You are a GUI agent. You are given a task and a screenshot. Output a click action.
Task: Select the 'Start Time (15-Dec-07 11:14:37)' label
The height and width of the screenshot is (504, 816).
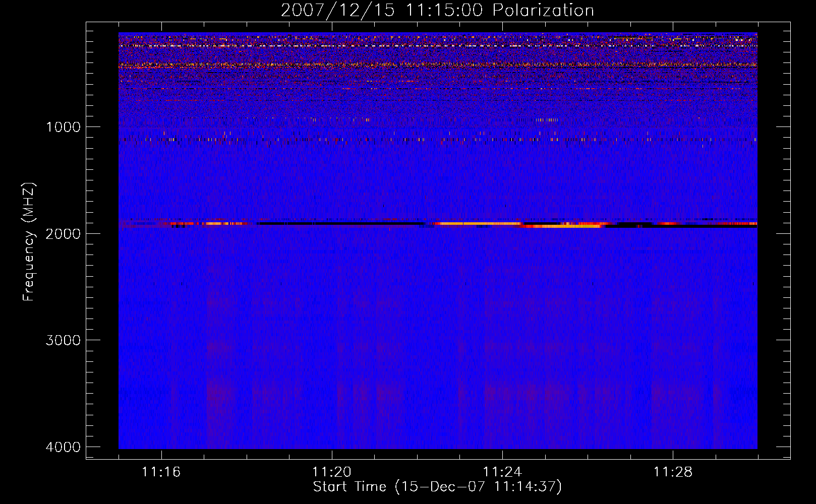437,487
